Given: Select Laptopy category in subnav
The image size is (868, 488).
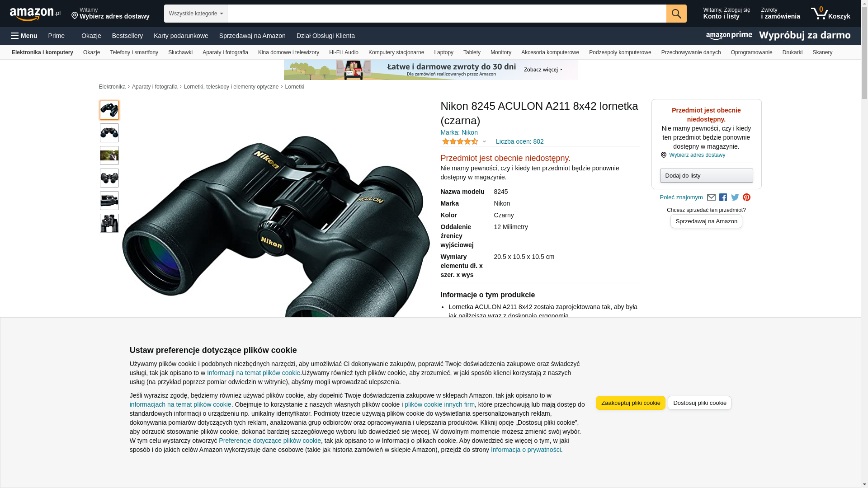Looking at the screenshot, I should point(443,52).
